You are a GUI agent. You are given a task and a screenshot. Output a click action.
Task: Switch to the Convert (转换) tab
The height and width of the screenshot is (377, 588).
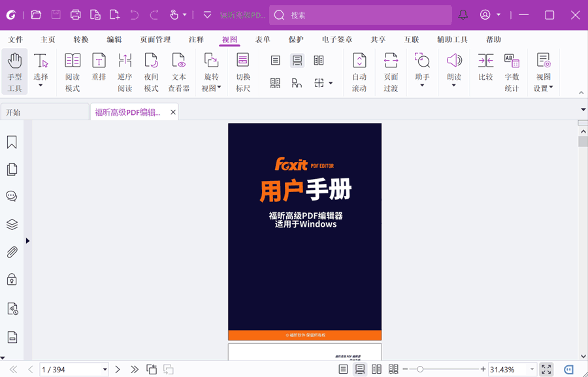coord(80,39)
